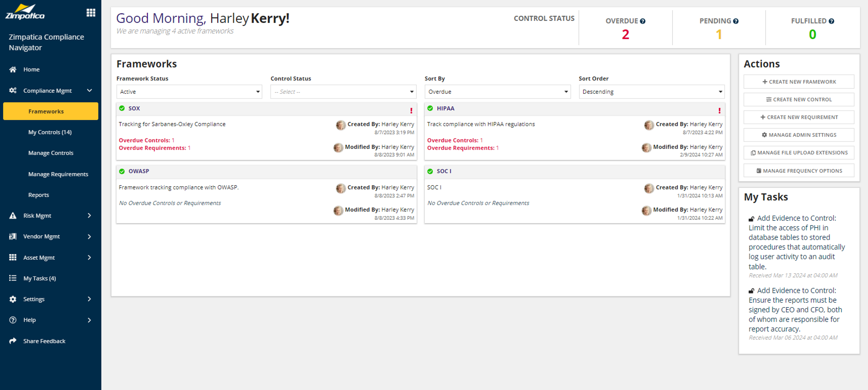The height and width of the screenshot is (390, 868).
Task: Click Manage Admin Settings button
Action: click(799, 135)
